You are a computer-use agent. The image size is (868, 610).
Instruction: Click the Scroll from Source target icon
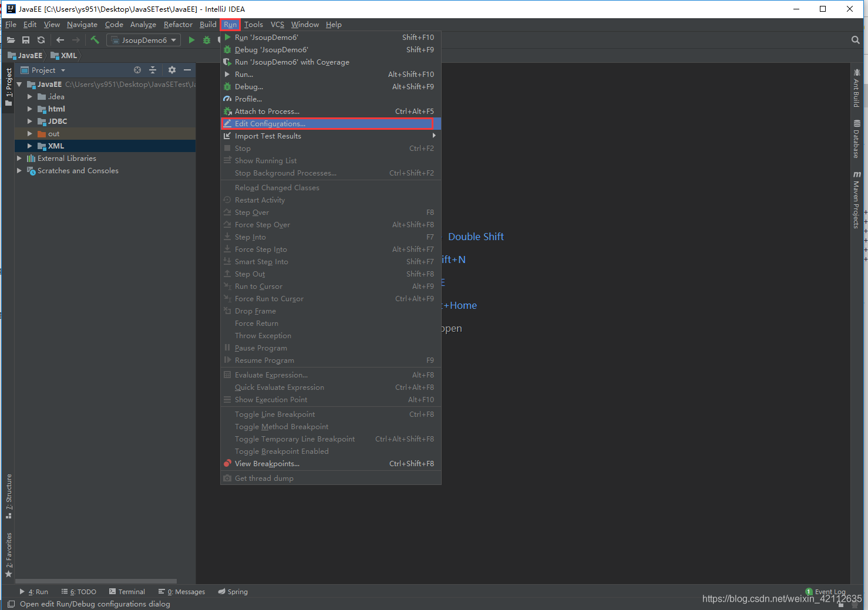click(137, 70)
